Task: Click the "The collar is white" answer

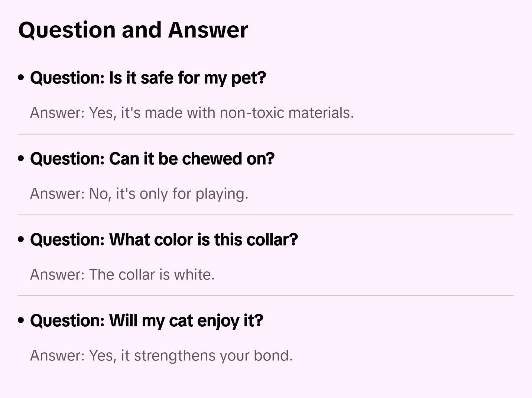Action: (x=122, y=274)
